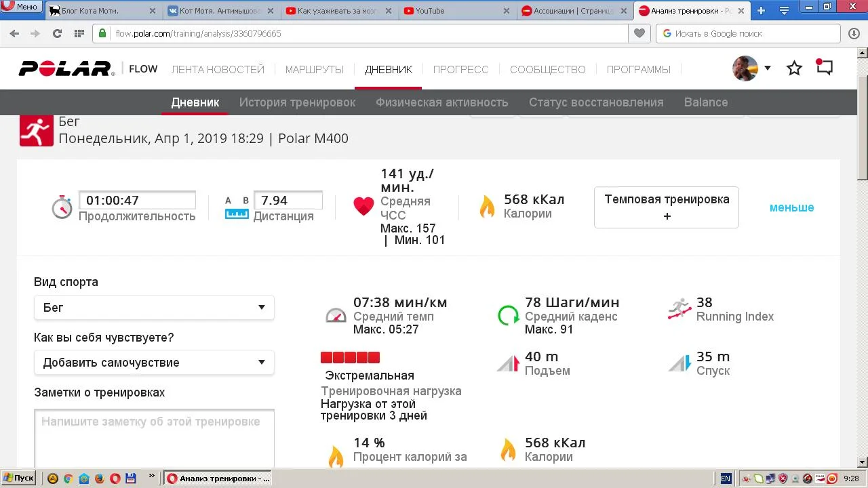Screen dimensions: 868x488
Task: Open the Opera Меню button
Action: (x=20, y=6)
